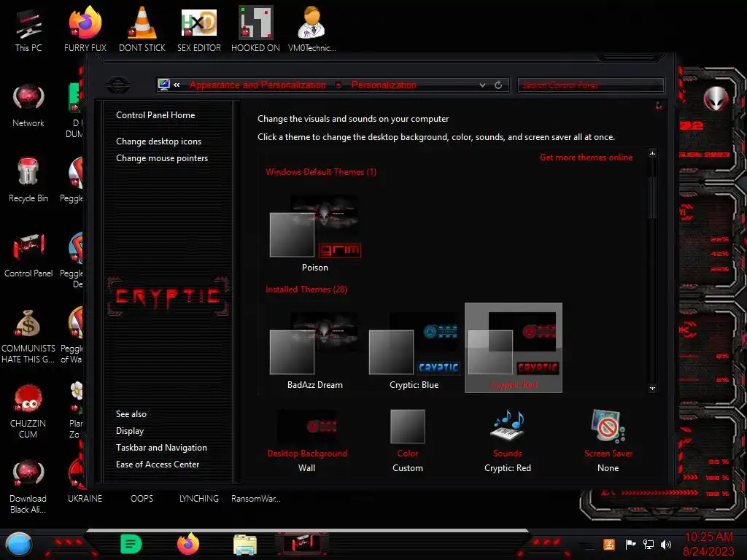This screenshot has height=560, width=747.
Task: Click the date and time clock
Action: tap(708, 544)
